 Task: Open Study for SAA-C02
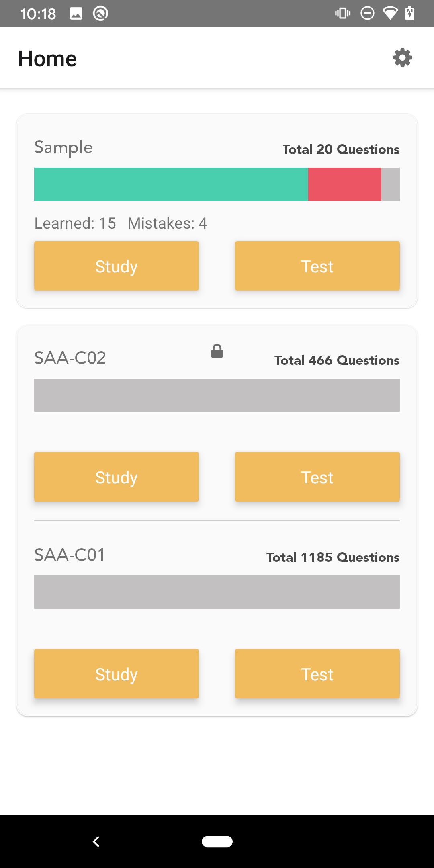pyautogui.click(x=117, y=477)
